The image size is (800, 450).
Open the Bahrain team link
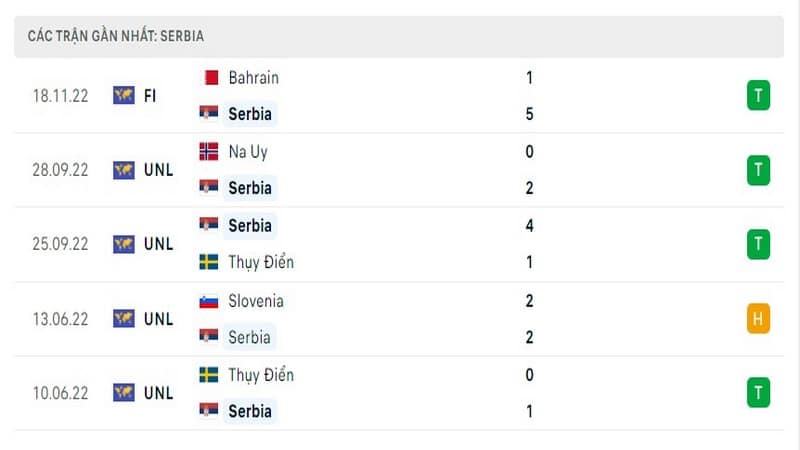[x=254, y=78]
